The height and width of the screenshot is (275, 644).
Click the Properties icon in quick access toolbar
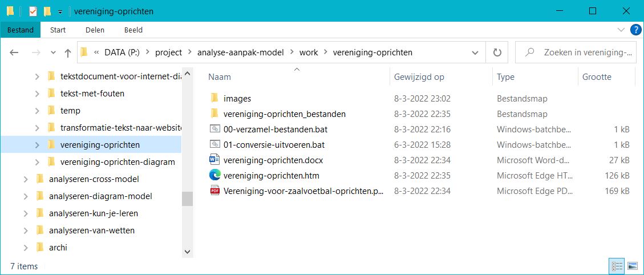(33, 11)
